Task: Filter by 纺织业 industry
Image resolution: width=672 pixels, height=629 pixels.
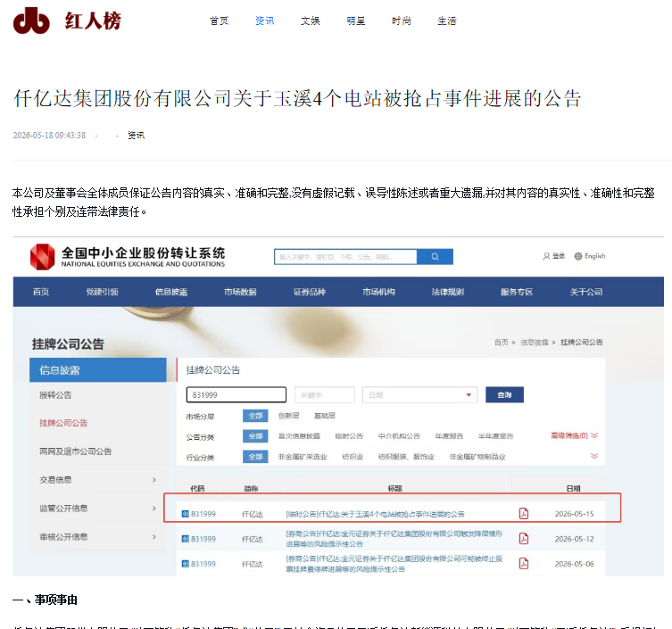Action: click(353, 457)
